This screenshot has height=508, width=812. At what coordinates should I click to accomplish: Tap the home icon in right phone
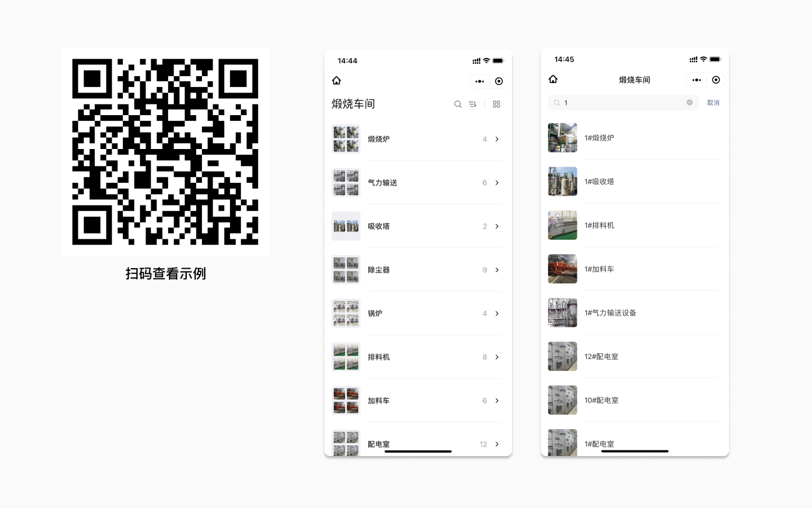click(553, 79)
